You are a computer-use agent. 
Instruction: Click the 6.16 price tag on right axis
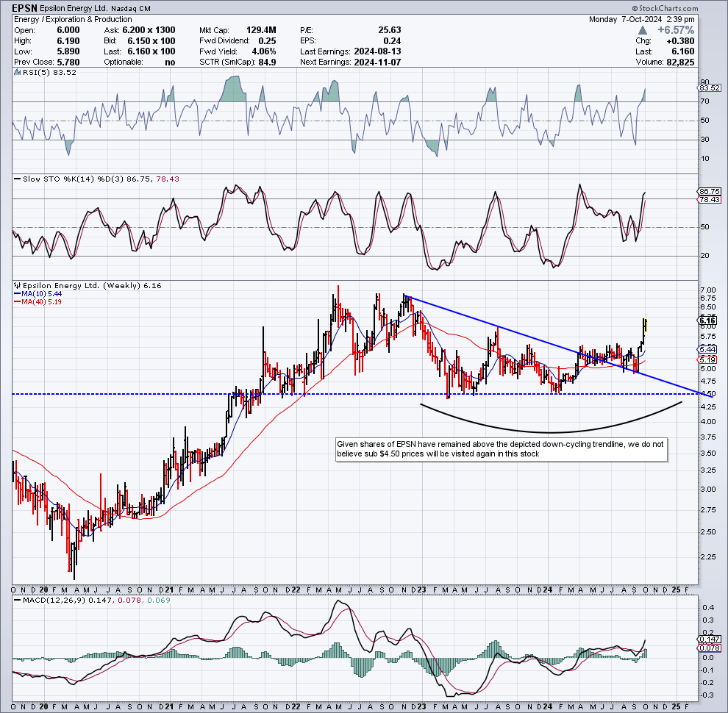click(x=709, y=321)
